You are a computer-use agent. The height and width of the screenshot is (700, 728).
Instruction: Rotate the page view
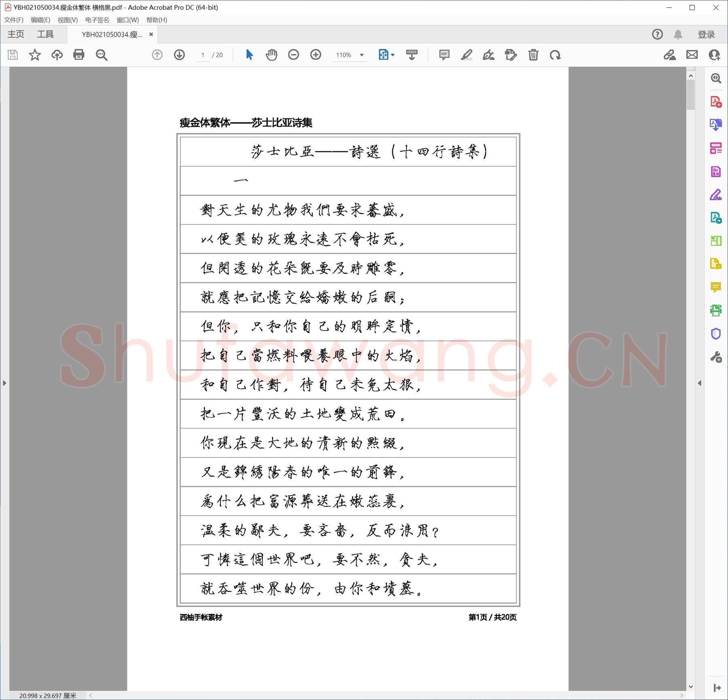click(x=555, y=55)
